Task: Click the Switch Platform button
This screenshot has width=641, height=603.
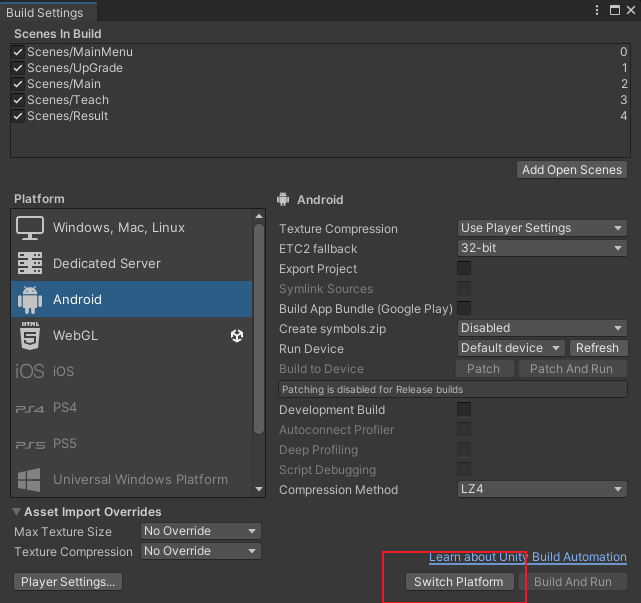Action: (x=459, y=582)
